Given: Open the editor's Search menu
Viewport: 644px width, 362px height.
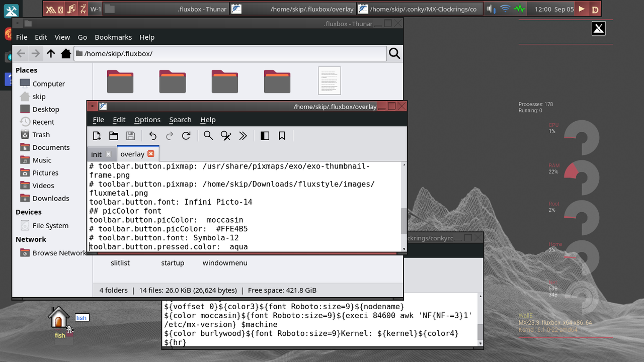Looking at the screenshot, I should [x=180, y=120].
